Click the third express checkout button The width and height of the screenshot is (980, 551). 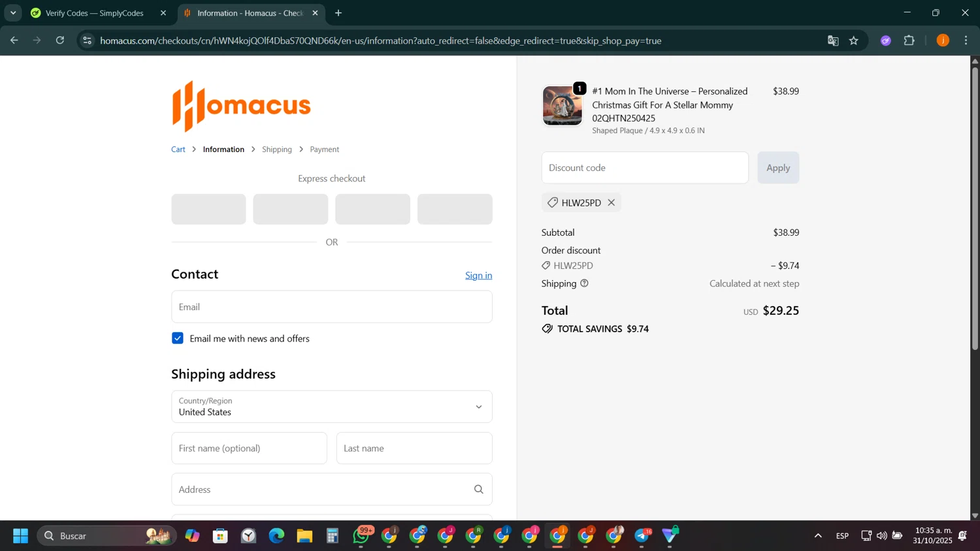pyautogui.click(x=373, y=210)
